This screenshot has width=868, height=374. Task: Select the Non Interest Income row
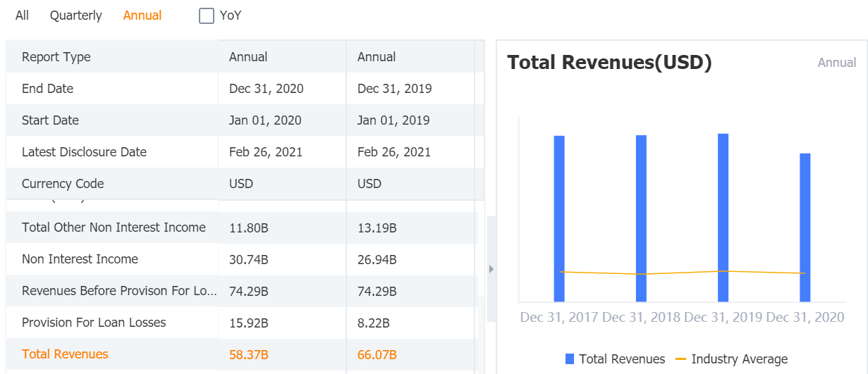pos(80,259)
